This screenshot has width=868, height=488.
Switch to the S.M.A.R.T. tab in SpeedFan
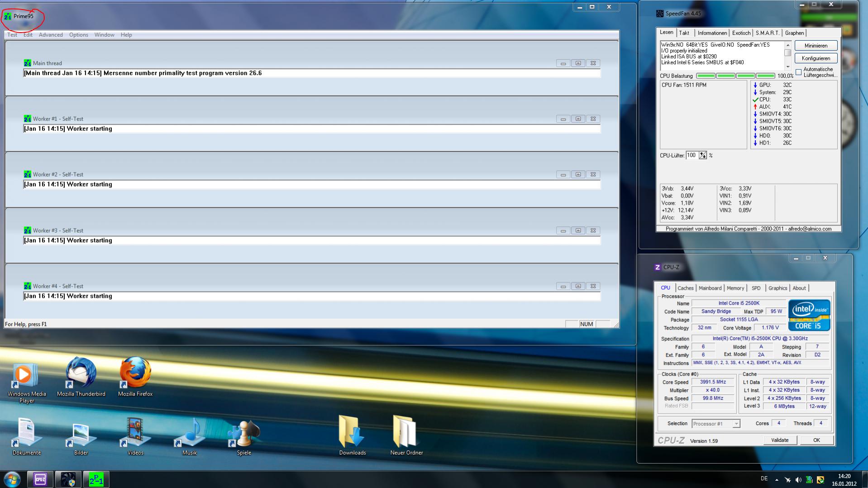pos(768,33)
